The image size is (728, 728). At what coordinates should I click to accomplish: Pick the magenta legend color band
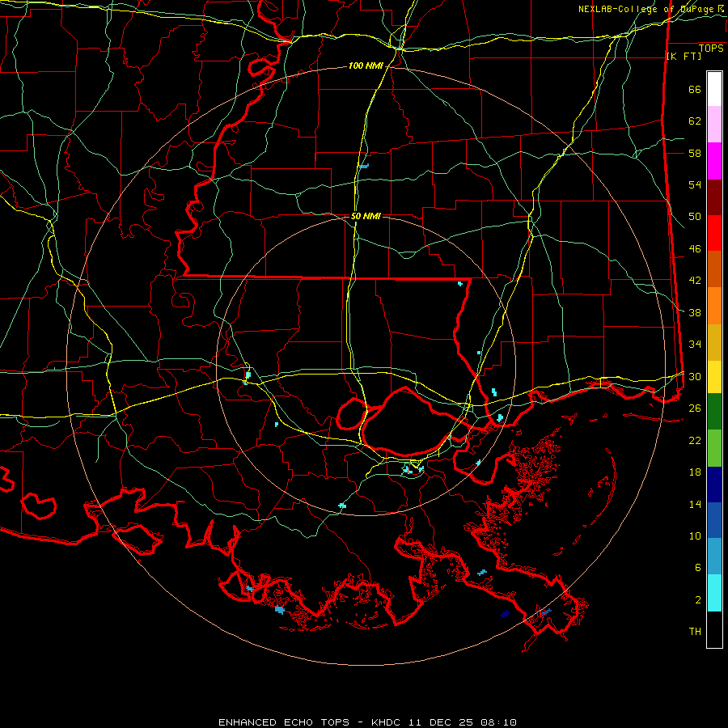tap(714, 161)
